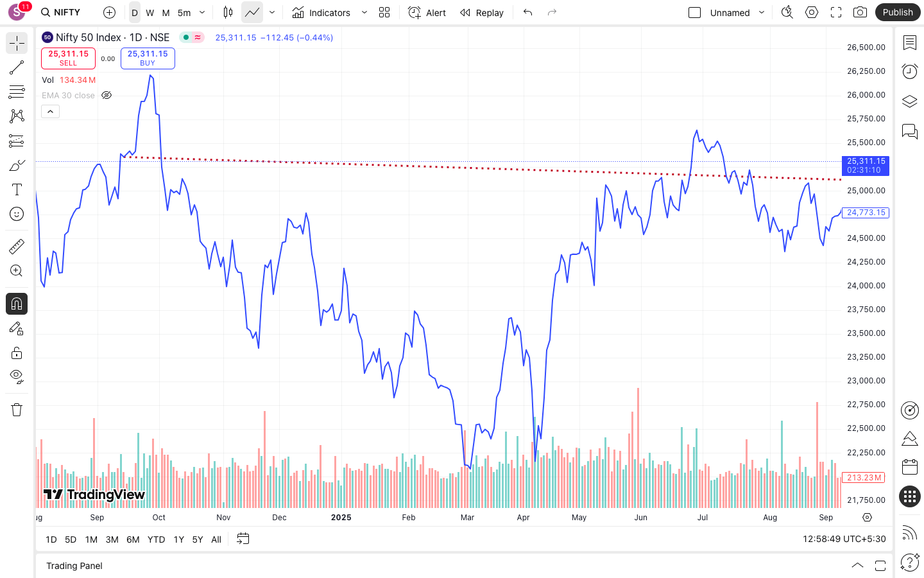Open the alerts clock icon in right sidebar
924x578 pixels.
[x=909, y=71]
